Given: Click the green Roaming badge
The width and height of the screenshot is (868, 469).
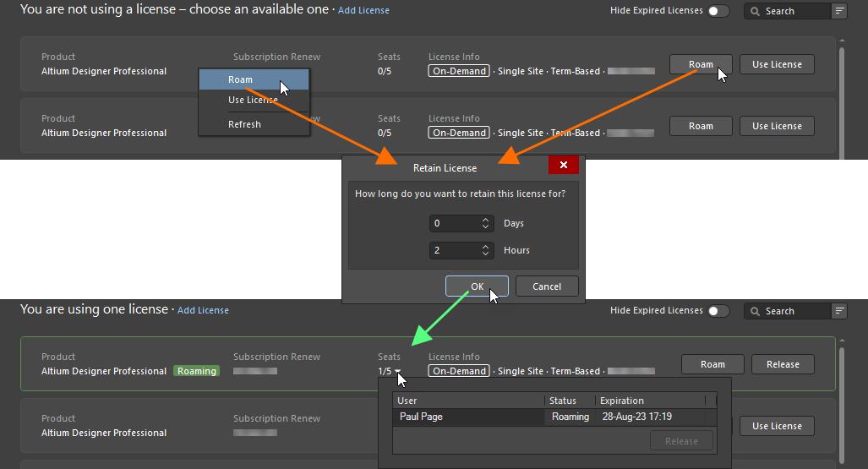Looking at the screenshot, I should click(x=197, y=371).
